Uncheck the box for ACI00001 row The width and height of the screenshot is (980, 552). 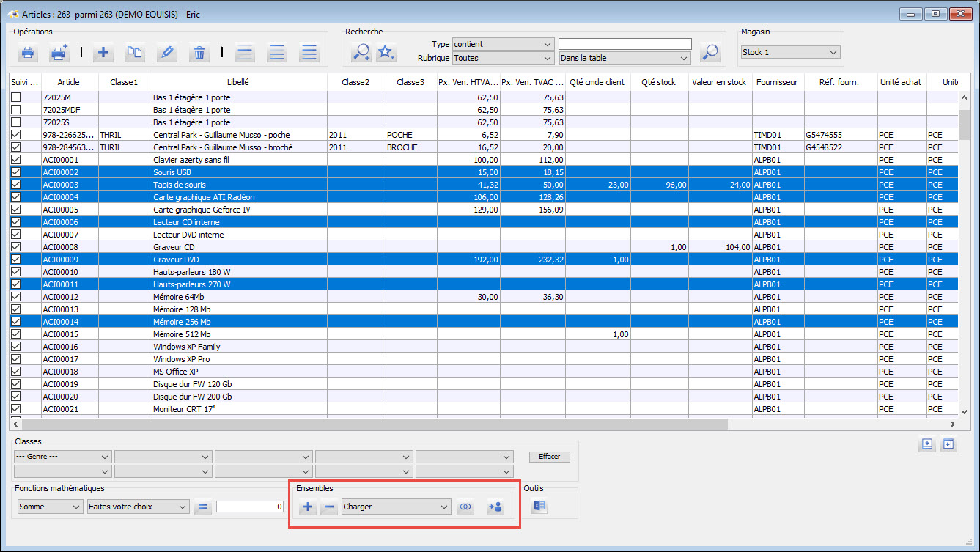point(16,160)
